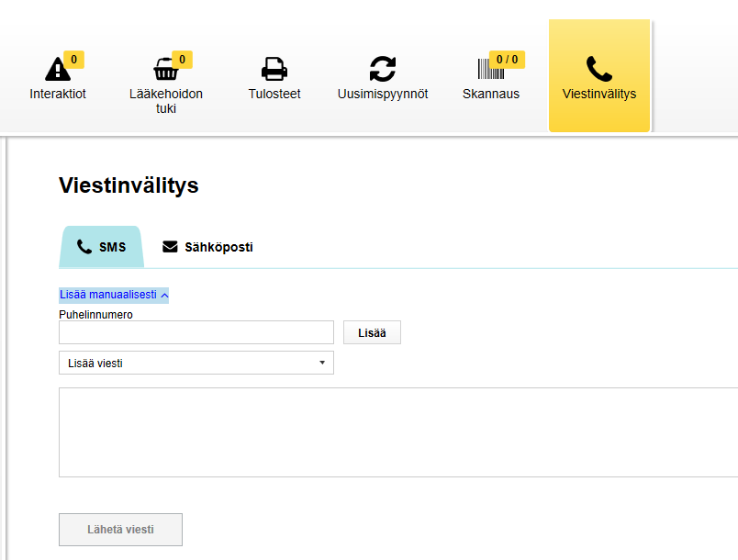Open the Lisää viesti dropdown
This screenshot has height=560, width=738.
(x=196, y=363)
